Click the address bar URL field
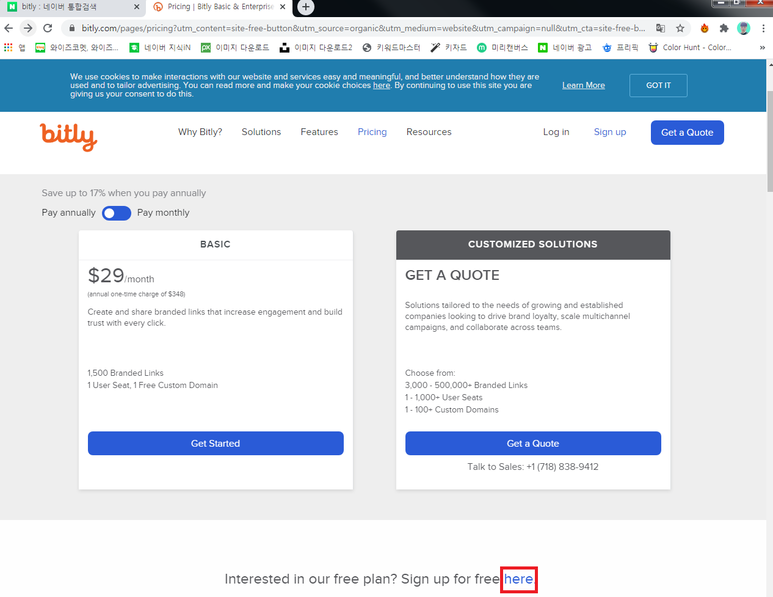The image size is (773, 597). tap(362, 28)
